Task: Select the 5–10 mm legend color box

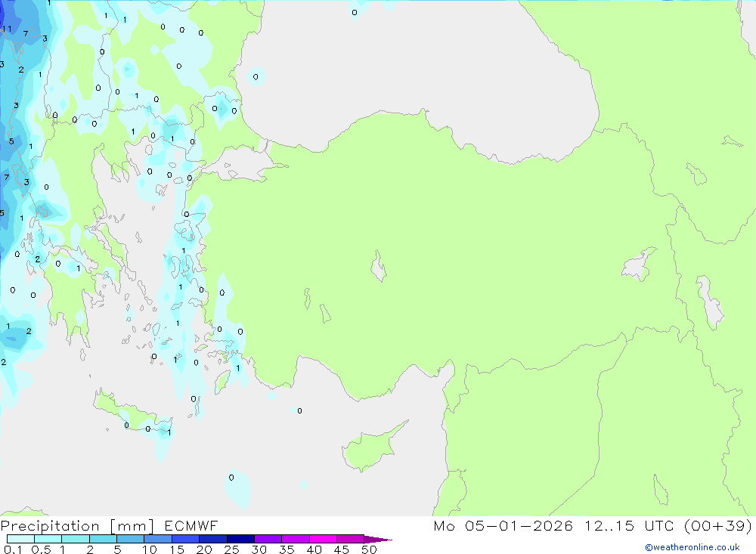Action: coord(131,539)
